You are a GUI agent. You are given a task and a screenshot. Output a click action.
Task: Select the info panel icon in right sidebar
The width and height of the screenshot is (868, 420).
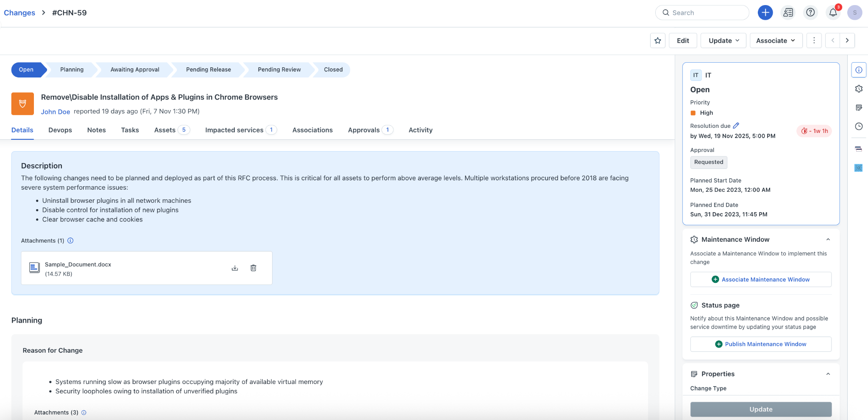point(859,70)
